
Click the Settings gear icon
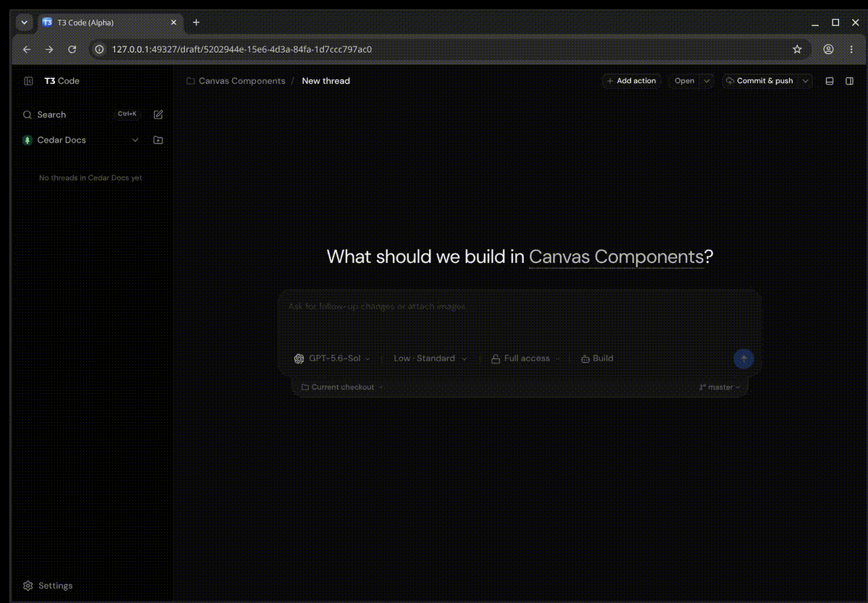point(28,586)
